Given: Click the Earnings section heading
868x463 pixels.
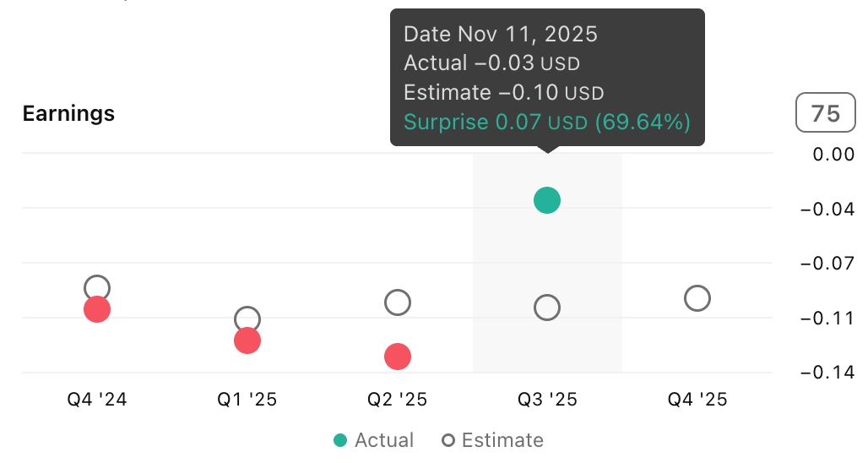Looking at the screenshot, I should (68, 113).
